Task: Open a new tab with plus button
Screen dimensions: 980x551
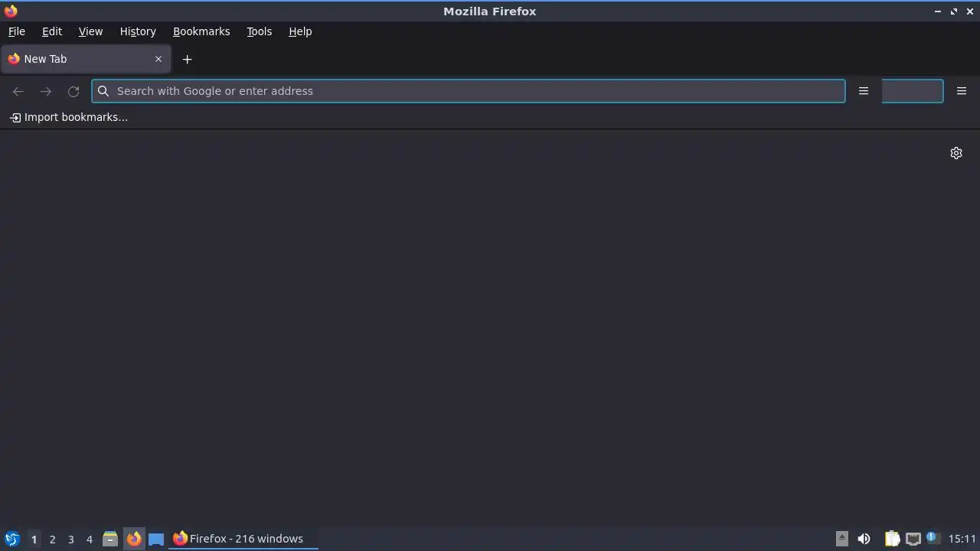Action: [187, 59]
